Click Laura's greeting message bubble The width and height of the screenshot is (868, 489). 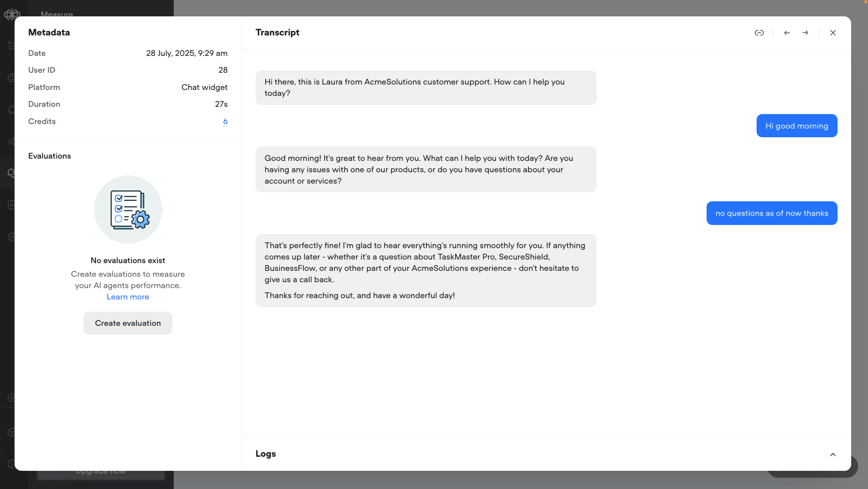click(426, 88)
